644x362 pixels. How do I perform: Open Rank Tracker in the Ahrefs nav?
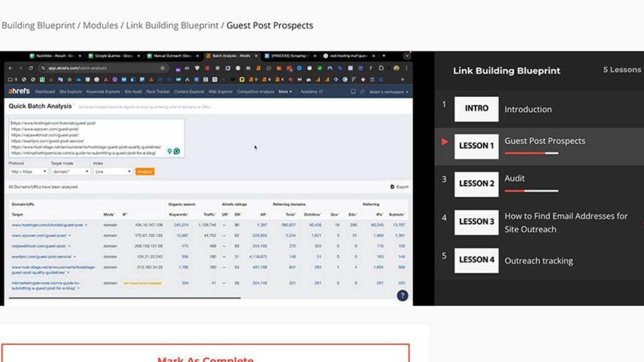point(158,92)
